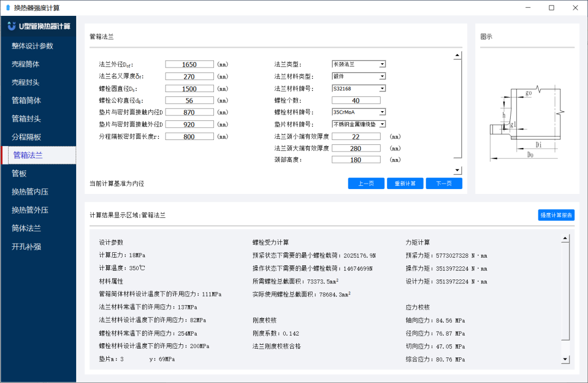This screenshot has height=383, width=588.
Task: Minimize the 换热器强度计算 window
Action: pyautogui.click(x=528, y=8)
